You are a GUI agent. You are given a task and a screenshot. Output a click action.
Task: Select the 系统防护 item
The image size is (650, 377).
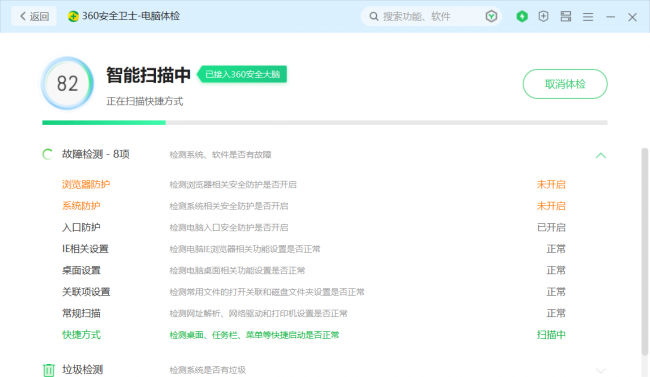pos(81,206)
